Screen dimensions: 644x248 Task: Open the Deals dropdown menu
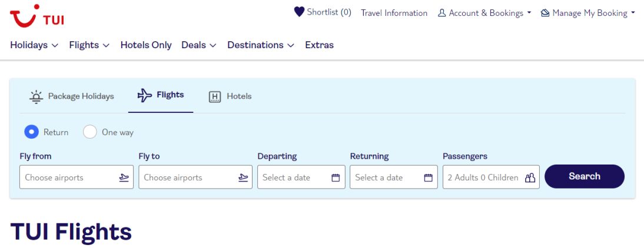199,45
